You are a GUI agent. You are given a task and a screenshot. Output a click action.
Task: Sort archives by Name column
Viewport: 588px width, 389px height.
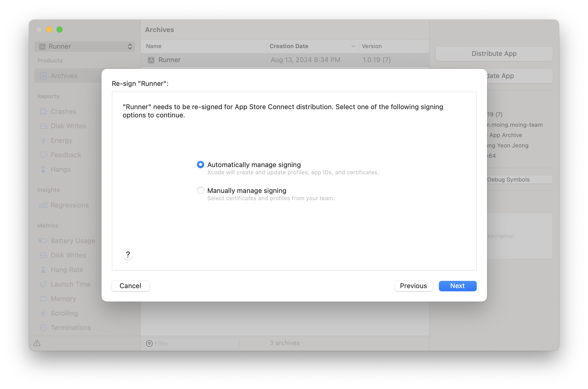(x=153, y=46)
